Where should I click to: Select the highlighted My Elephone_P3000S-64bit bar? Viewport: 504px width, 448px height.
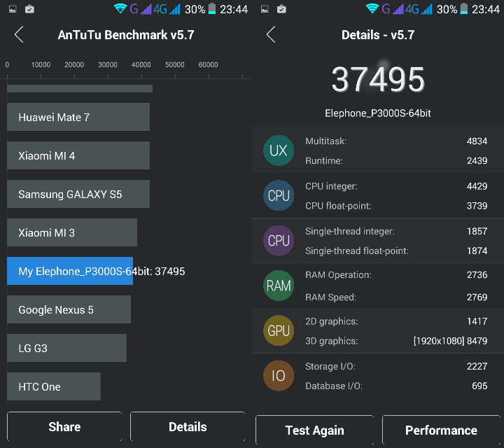(x=70, y=271)
